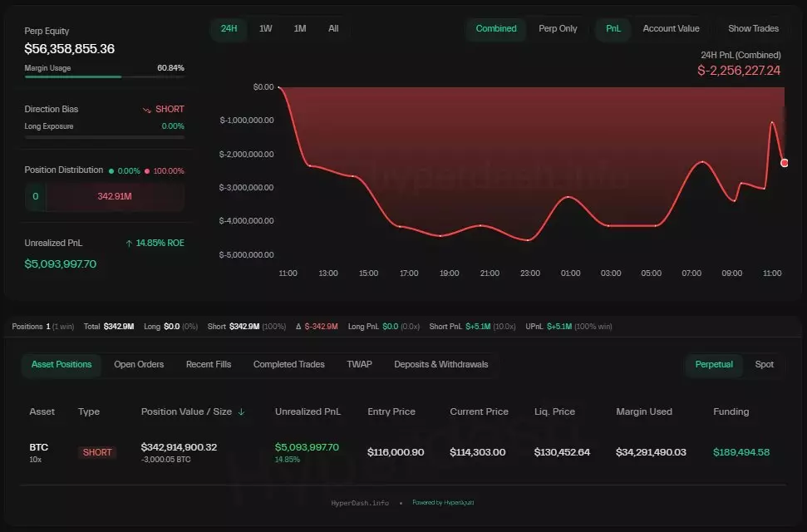Click the green up arrow next to ROE

[129, 244]
